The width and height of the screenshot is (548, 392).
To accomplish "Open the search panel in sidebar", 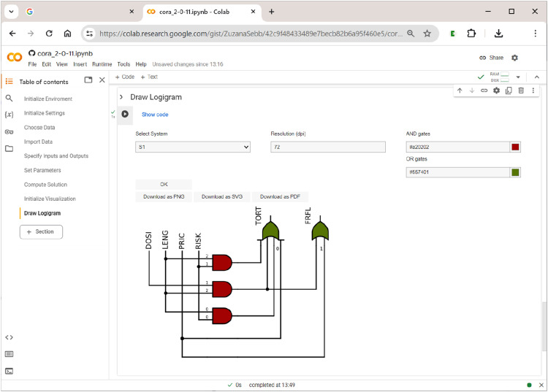I will [9, 99].
